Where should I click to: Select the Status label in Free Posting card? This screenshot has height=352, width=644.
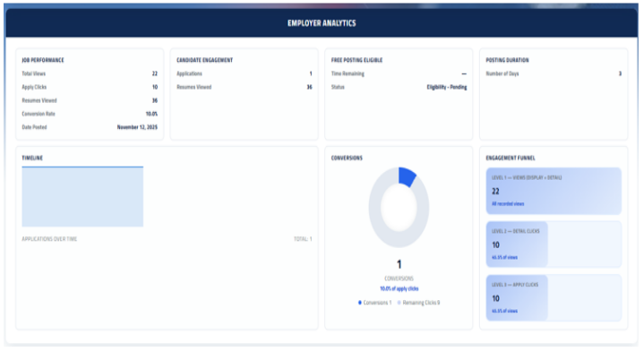pos(338,87)
